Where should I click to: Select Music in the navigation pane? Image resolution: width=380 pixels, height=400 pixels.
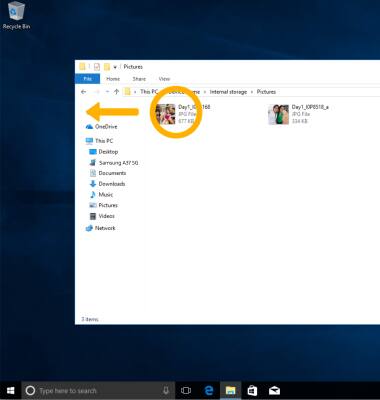(x=101, y=194)
